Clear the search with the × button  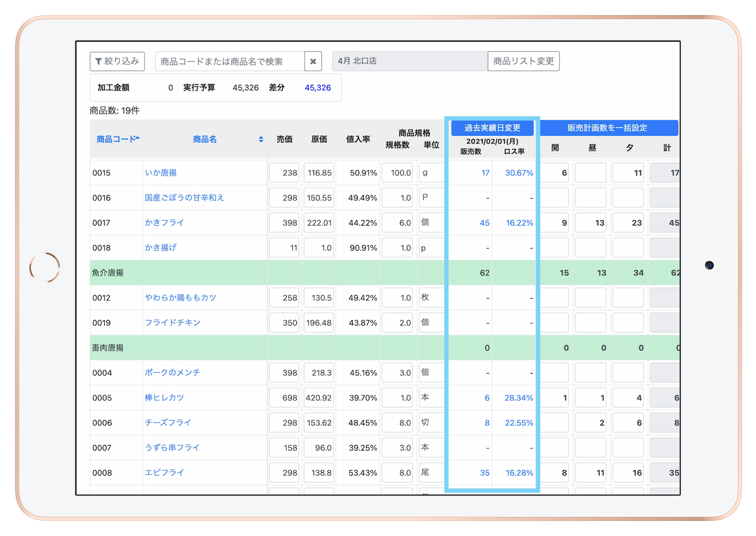313,61
